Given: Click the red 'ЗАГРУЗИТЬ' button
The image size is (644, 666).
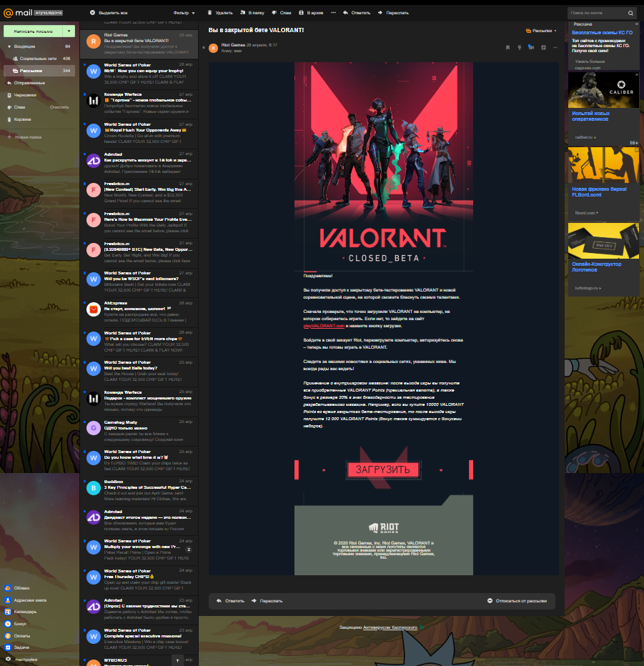Looking at the screenshot, I should pos(383,469).
